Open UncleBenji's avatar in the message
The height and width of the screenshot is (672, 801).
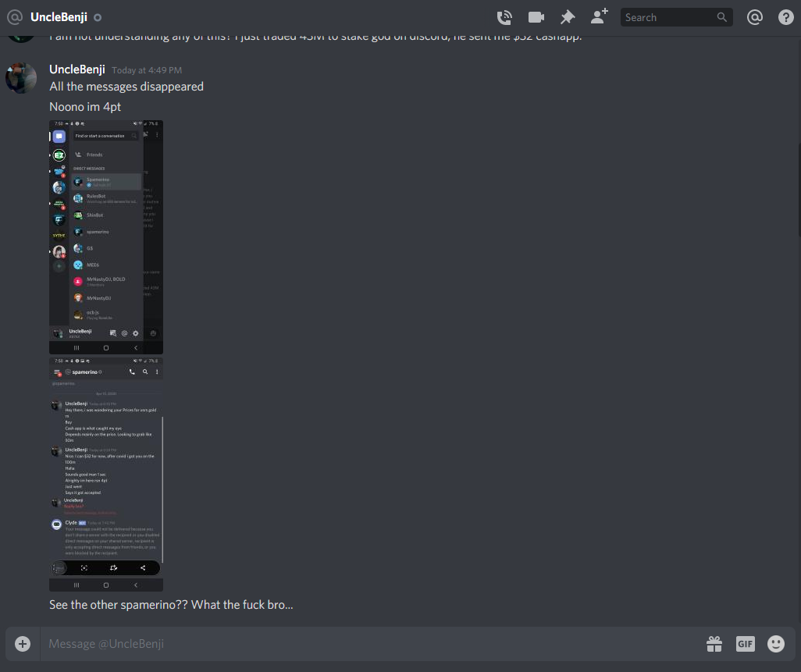click(21, 78)
